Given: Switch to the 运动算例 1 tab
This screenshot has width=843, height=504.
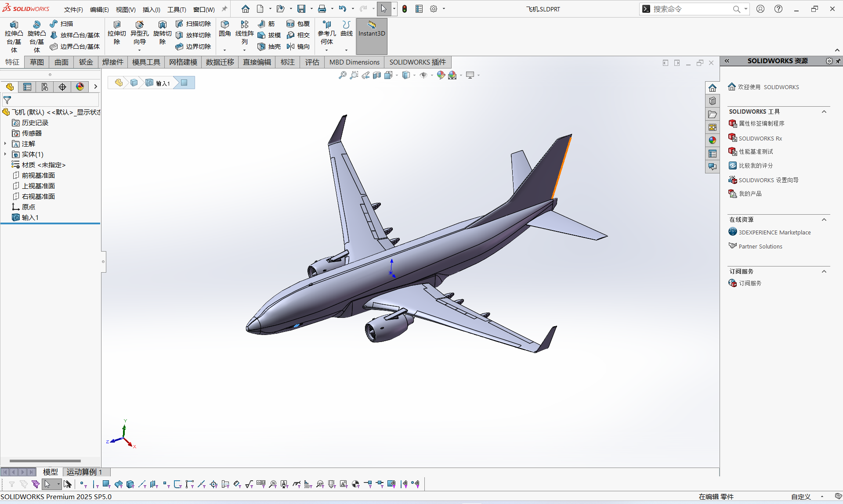Looking at the screenshot, I should pos(84,472).
